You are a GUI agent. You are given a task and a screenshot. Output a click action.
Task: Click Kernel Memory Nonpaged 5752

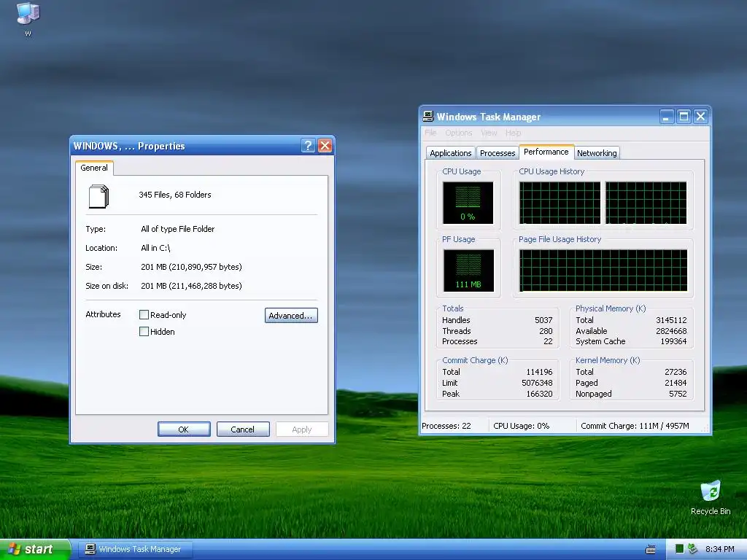pos(678,394)
